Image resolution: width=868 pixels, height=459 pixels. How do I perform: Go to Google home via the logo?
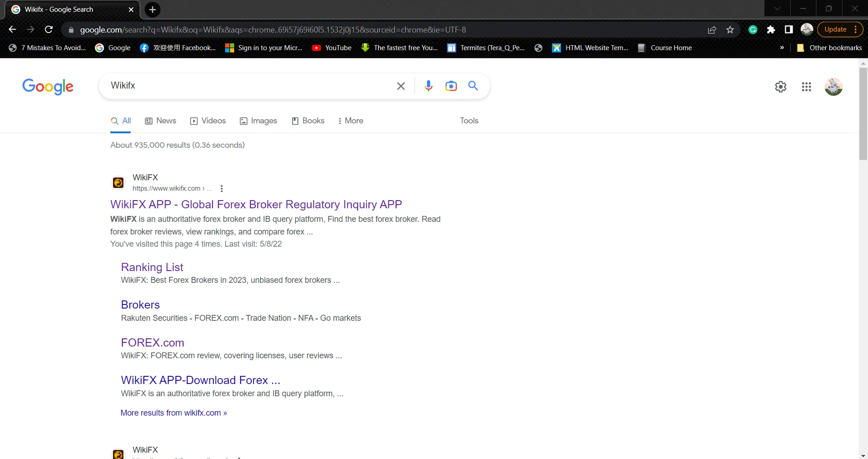48,86
